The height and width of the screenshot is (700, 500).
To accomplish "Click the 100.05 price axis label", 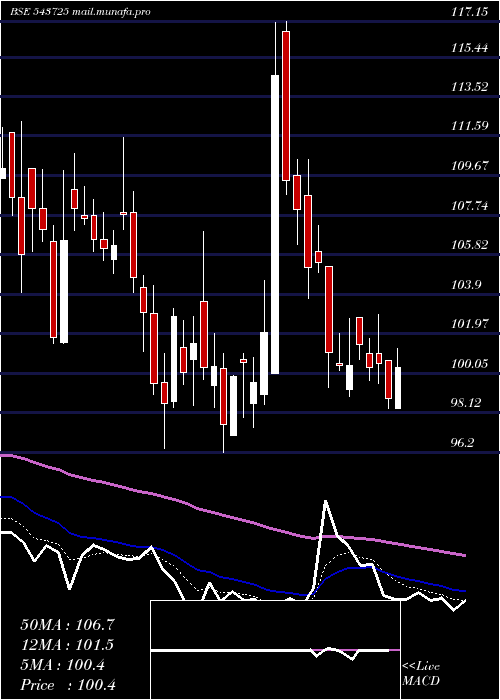I will pos(469,364).
